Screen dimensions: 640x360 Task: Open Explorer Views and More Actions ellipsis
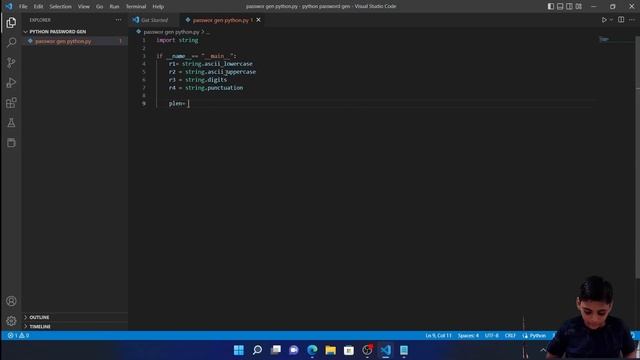click(118, 20)
